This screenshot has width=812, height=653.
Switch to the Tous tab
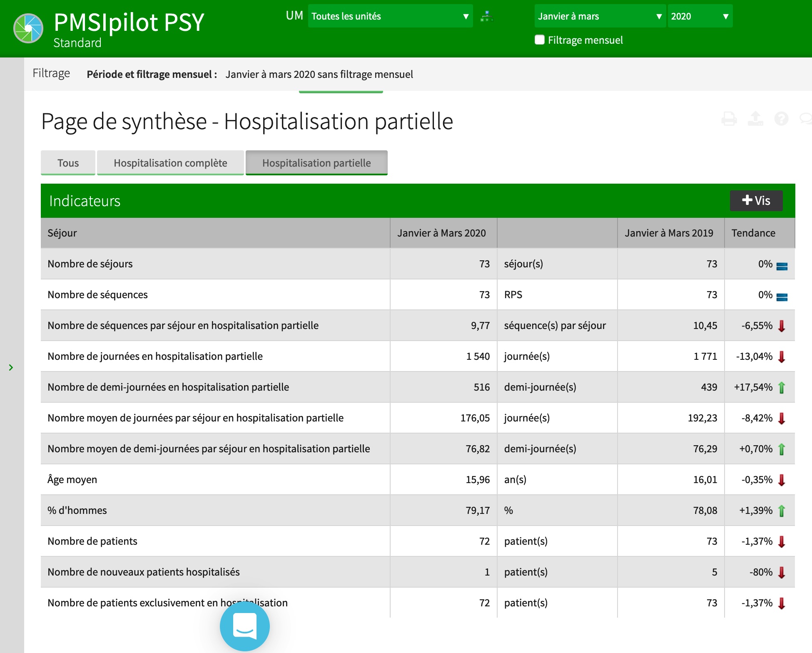coord(68,163)
